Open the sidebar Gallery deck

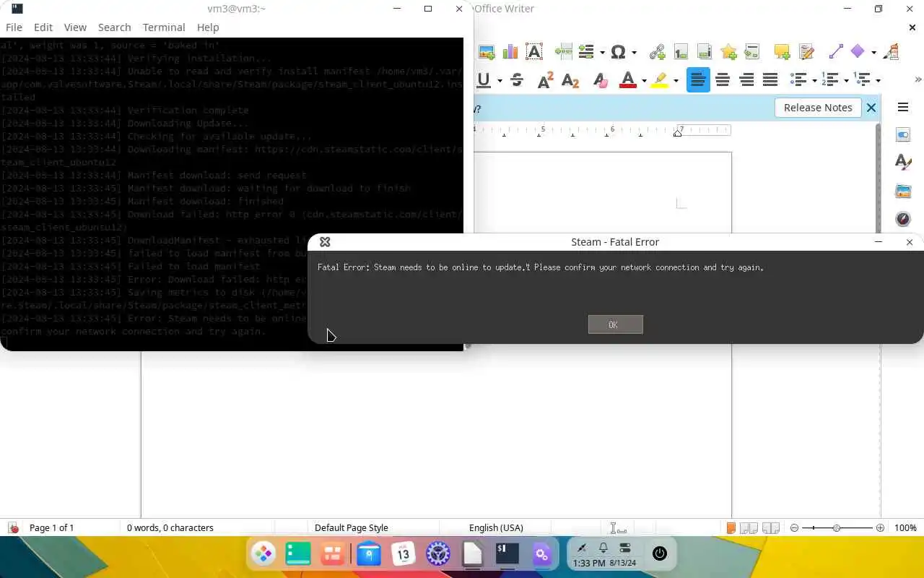click(x=903, y=191)
